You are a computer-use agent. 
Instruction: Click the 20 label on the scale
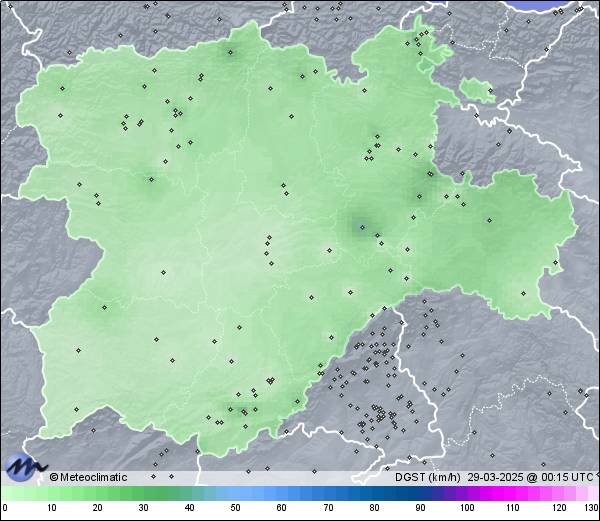pos(98,508)
